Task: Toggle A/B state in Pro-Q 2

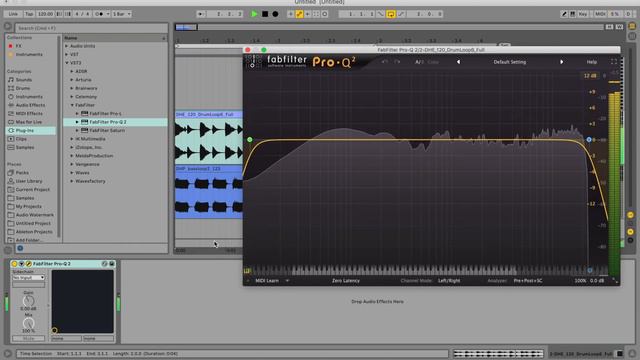Action: click(x=419, y=62)
